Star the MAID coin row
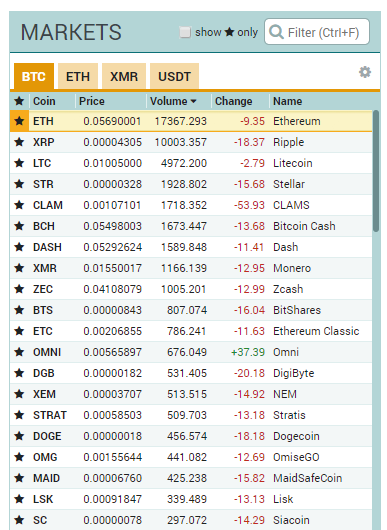Viewport: 387px width, 530px height. pyautogui.click(x=19, y=478)
